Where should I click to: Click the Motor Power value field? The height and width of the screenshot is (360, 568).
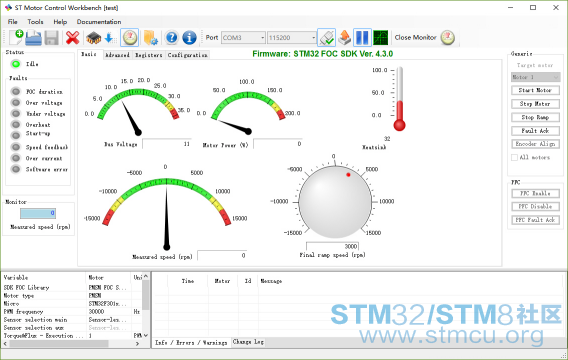[x=278, y=144]
